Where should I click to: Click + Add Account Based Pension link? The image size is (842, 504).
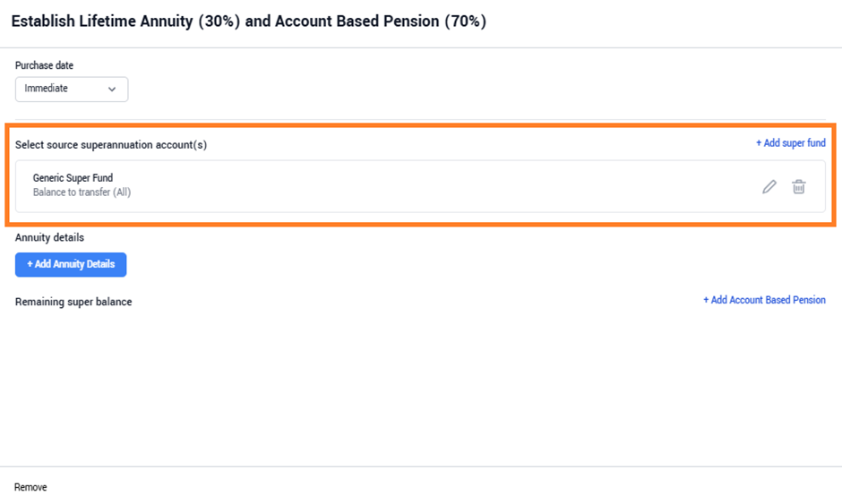(764, 300)
